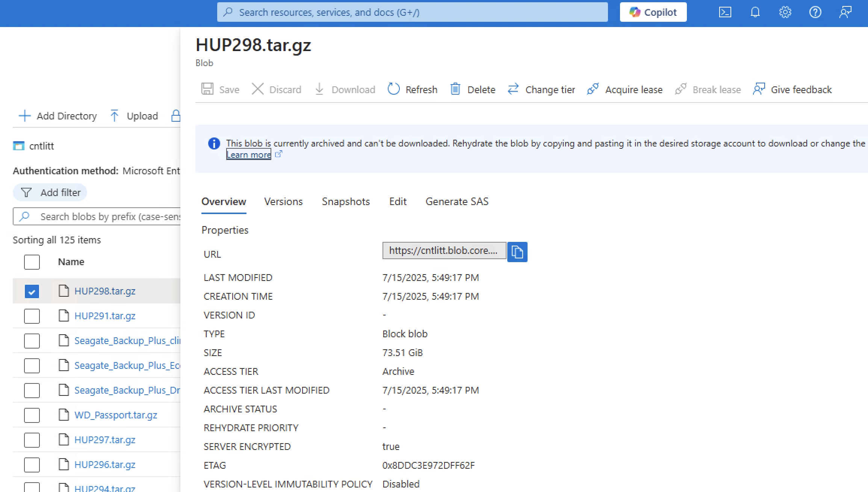Check the HUP291.tar.gz checkbox
868x492 pixels.
pyautogui.click(x=32, y=316)
